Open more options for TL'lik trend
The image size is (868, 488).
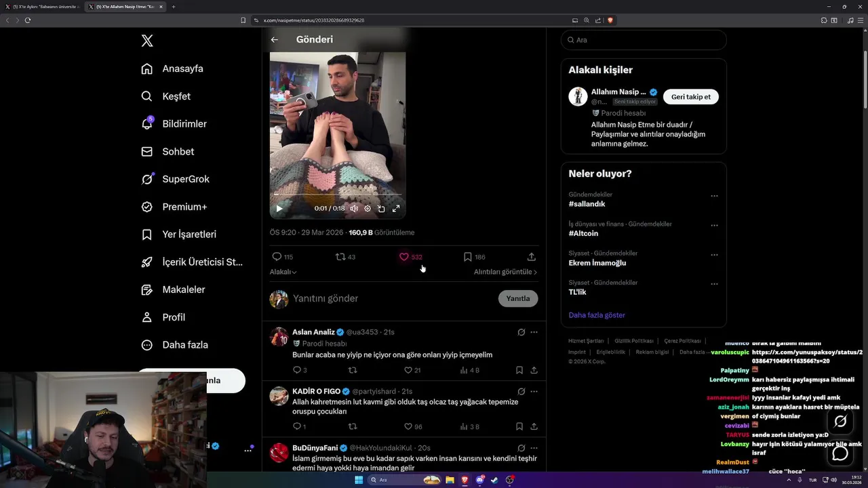[x=714, y=284]
